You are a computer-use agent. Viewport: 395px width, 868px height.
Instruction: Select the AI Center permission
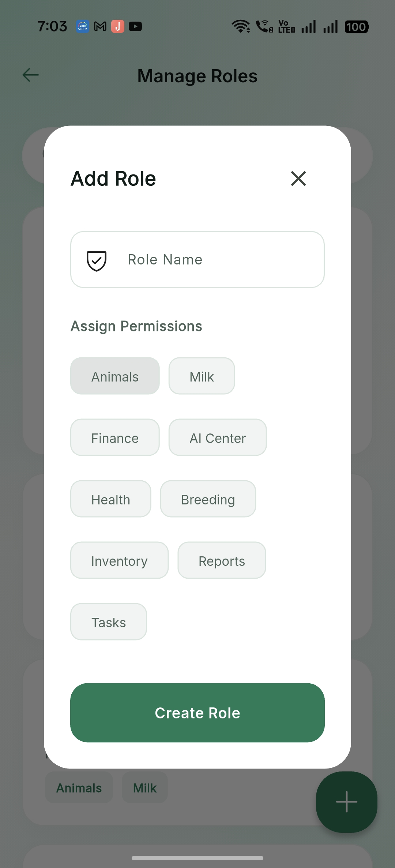click(x=218, y=437)
